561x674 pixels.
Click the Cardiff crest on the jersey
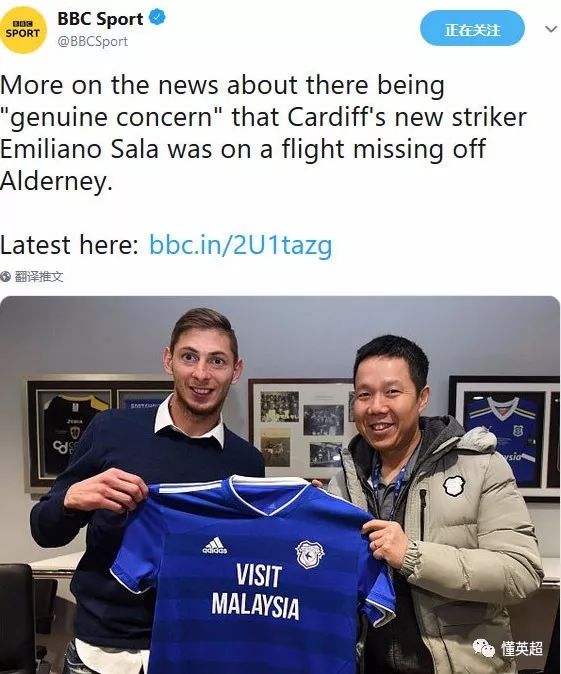(x=310, y=555)
